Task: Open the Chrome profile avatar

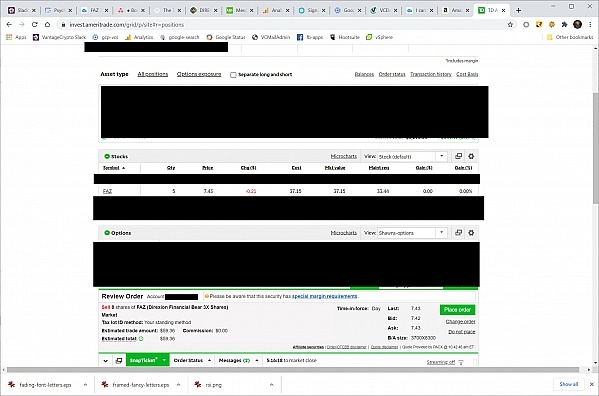Action: point(577,24)
